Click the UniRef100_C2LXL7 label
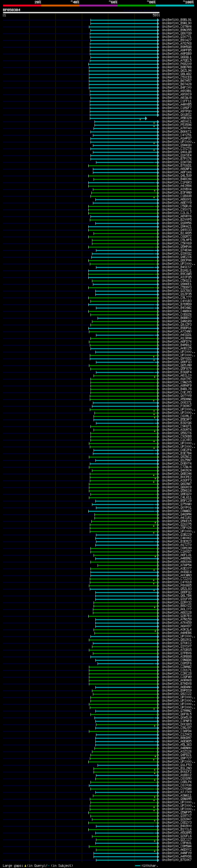The image size is (197, 868). point(176,213)
